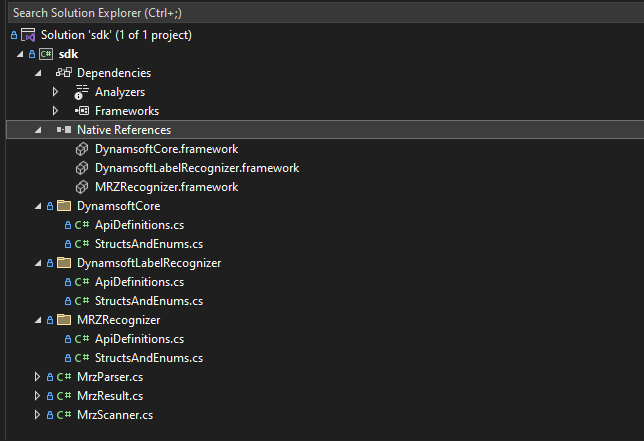
Task: Click the Dependencies node icon
Action: (64, 73)
